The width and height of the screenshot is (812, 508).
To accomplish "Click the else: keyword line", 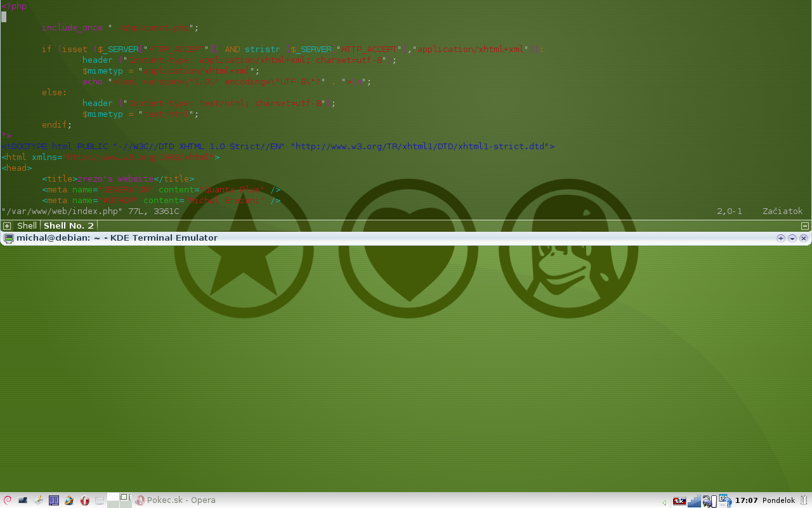I will 55,92.
